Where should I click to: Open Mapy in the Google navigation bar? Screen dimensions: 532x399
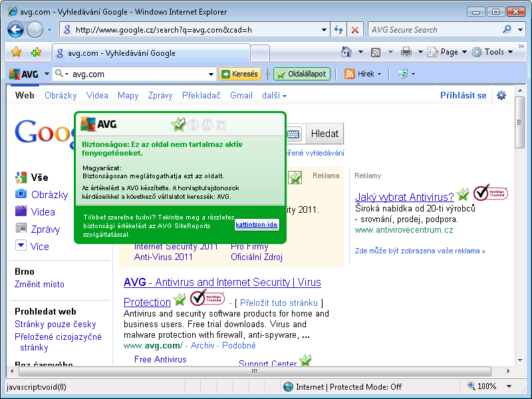(x=128, y=95)
